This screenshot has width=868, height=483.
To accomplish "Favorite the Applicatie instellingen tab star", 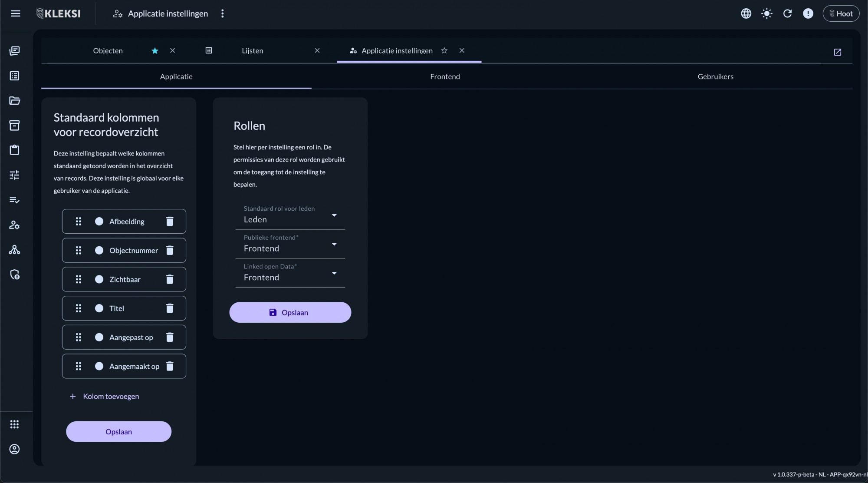I will coord(444,50).
